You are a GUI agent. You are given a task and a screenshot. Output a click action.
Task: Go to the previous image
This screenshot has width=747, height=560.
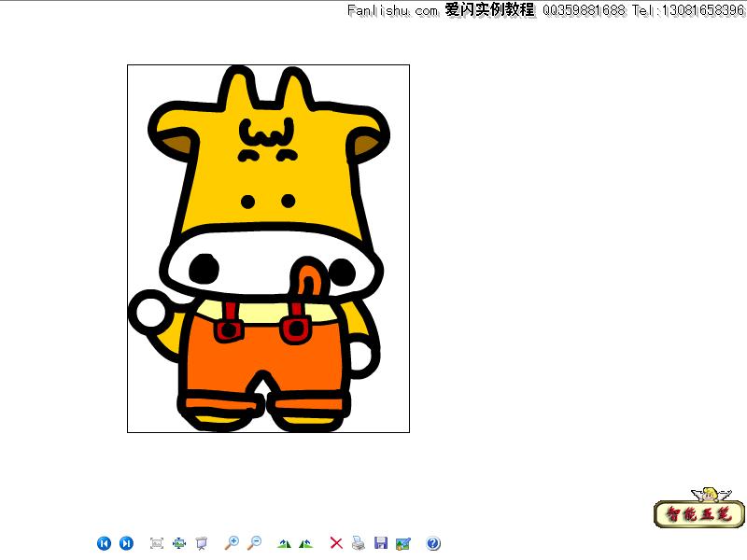104,543
